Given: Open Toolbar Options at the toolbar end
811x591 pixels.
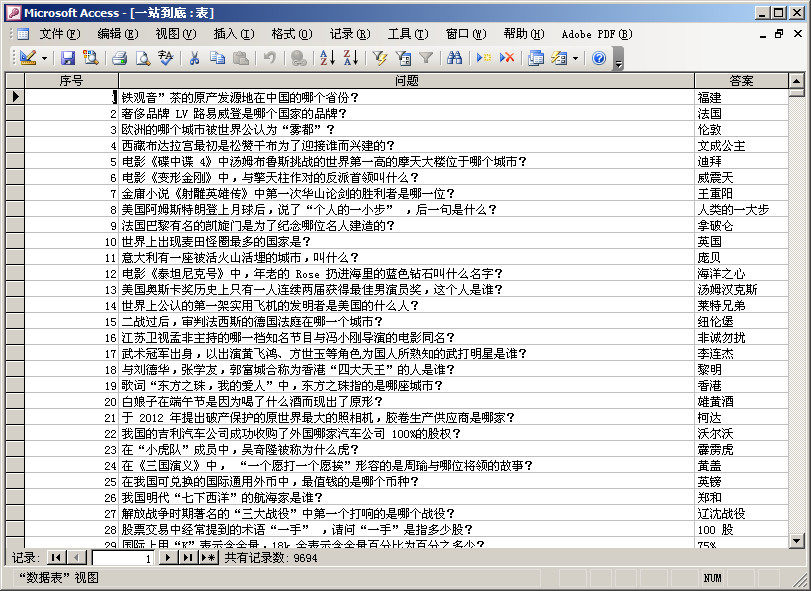Looking at the screenshot, I should tap(618, 58).
